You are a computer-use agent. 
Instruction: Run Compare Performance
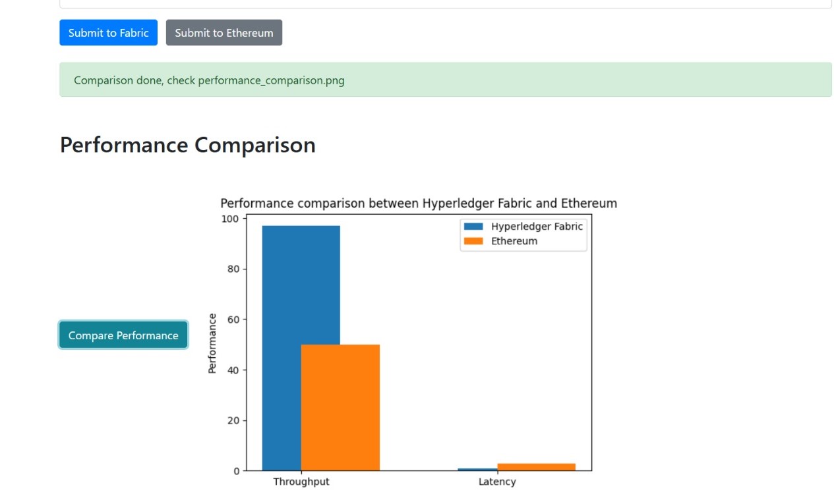(x=123, y=335)
